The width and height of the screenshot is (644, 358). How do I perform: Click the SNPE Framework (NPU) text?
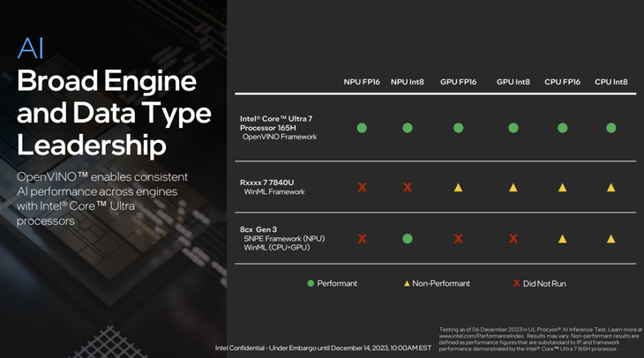tap(284, 239)
